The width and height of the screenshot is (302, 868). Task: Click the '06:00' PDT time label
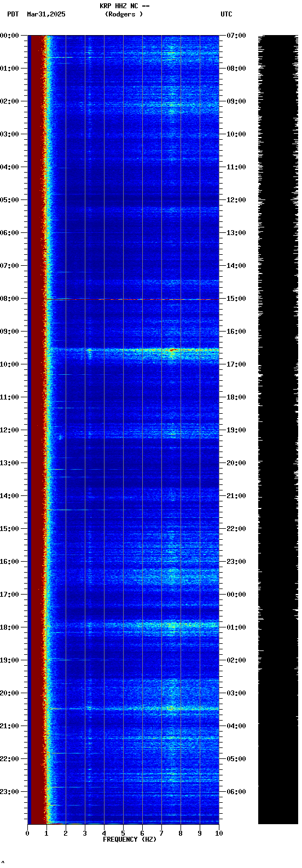pyautogui.click(x=10, y=233)
